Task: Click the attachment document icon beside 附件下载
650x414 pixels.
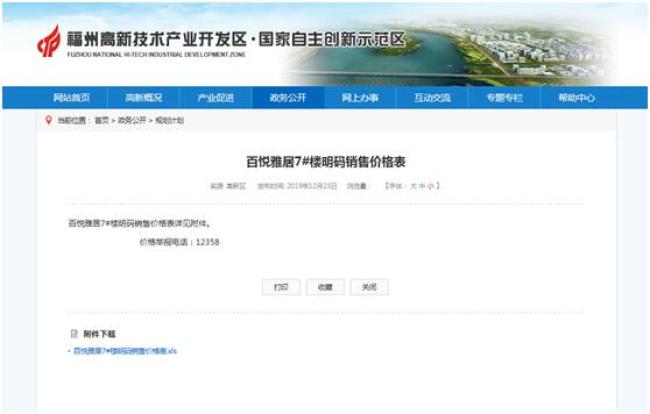Action: (x=74, y=334)
